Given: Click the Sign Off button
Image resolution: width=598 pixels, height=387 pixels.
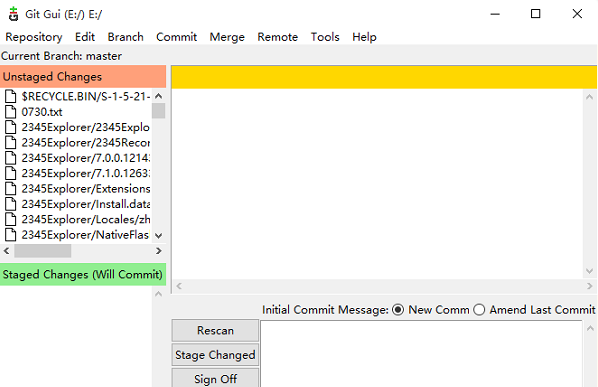Looking at the screenshot, I should tap(215, 378).
